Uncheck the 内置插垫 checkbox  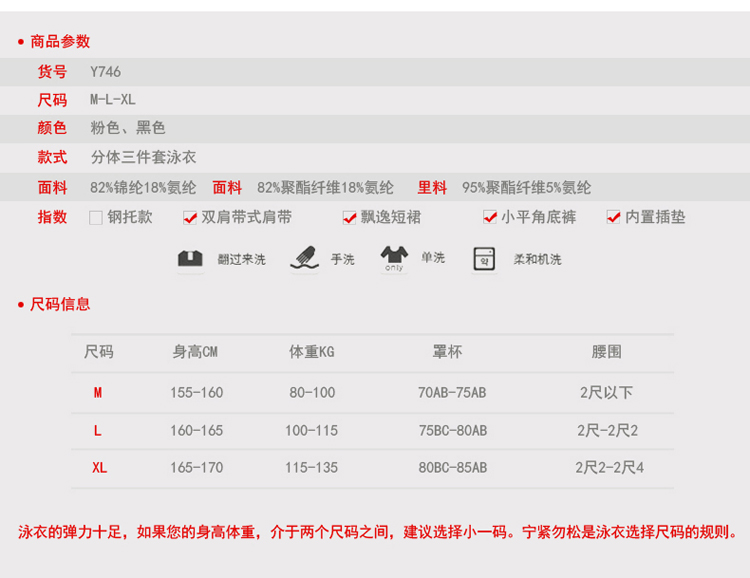pyautogui.click(x=614, y=217)
